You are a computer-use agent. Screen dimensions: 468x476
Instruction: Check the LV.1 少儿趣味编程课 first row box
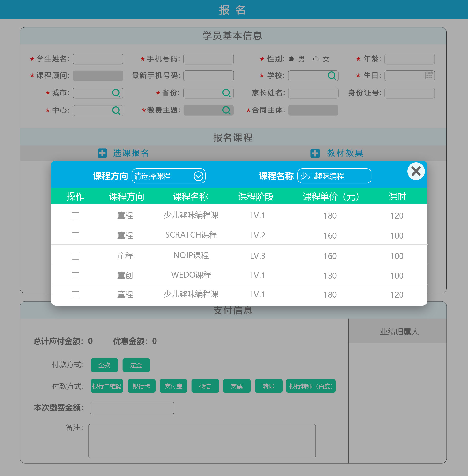76,216
